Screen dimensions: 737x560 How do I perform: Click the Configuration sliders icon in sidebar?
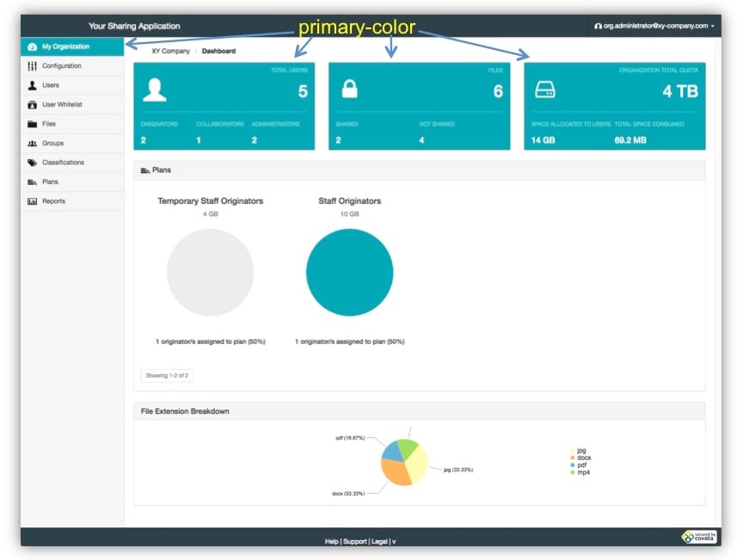32,66
